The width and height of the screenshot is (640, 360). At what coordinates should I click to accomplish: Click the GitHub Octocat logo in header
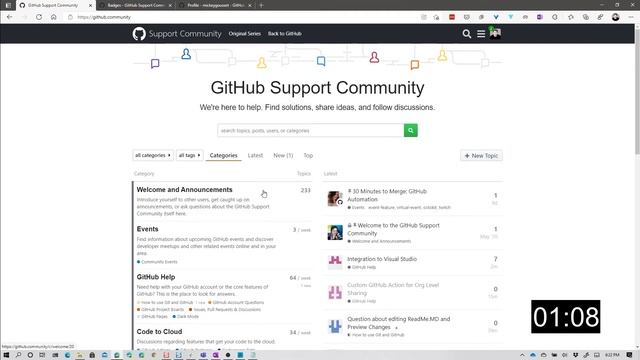(139, 33)
